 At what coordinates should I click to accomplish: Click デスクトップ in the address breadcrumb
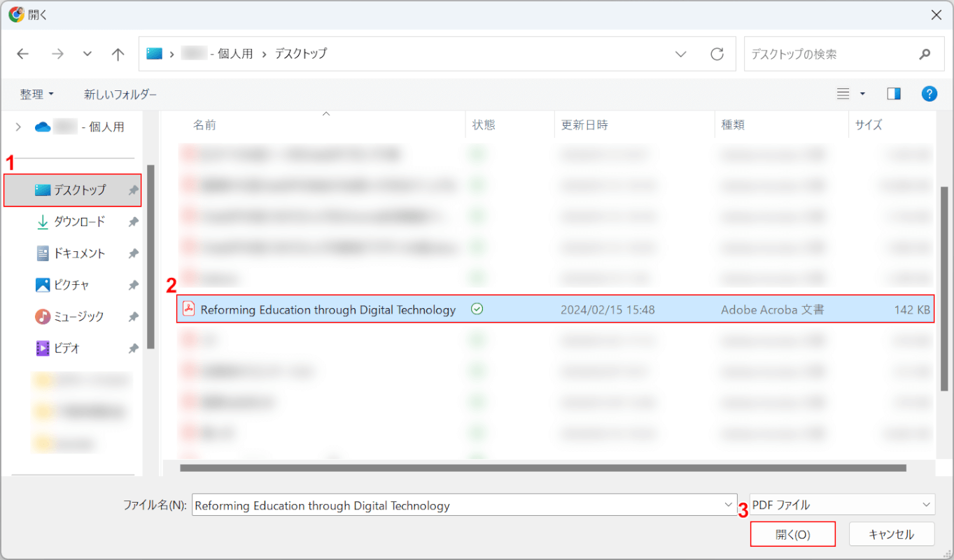300,53
